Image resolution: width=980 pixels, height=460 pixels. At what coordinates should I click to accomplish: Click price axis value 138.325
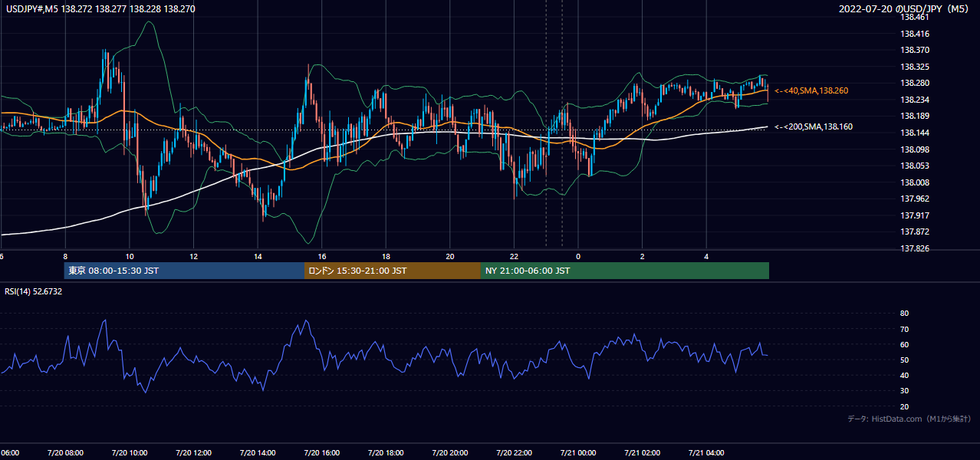click(916, 67)
